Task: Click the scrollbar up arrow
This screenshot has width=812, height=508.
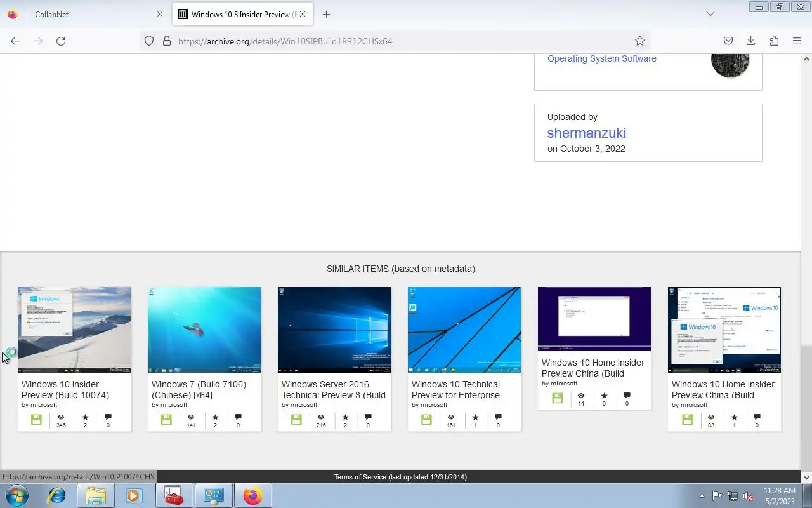Action: click(x=806, y=58)
